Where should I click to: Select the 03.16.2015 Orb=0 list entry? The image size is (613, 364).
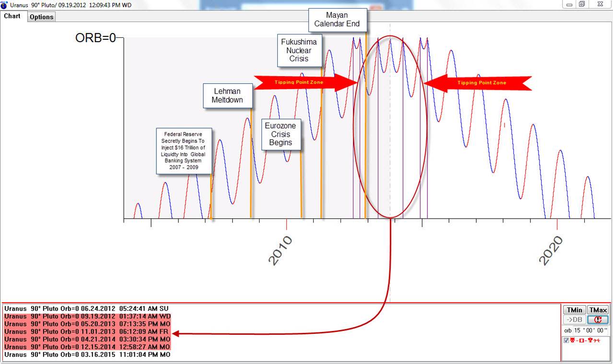coord(87,354)
